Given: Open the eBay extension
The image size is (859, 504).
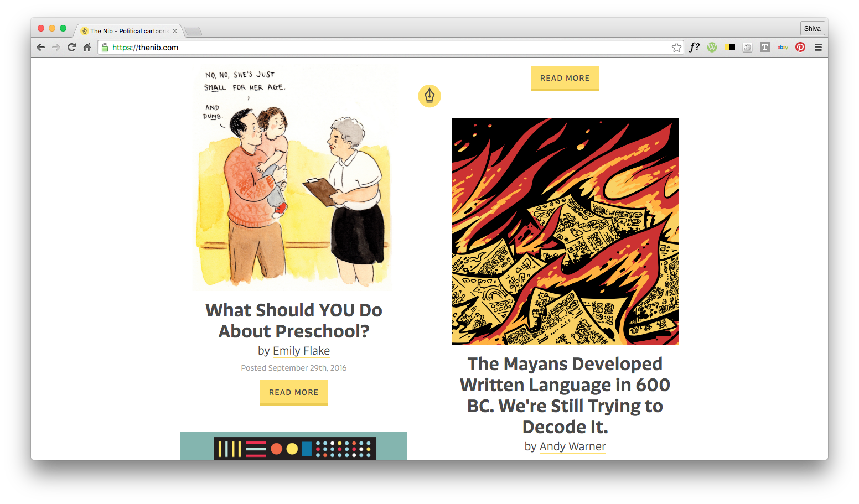Looking at the screenshot, I should (783, 48).
